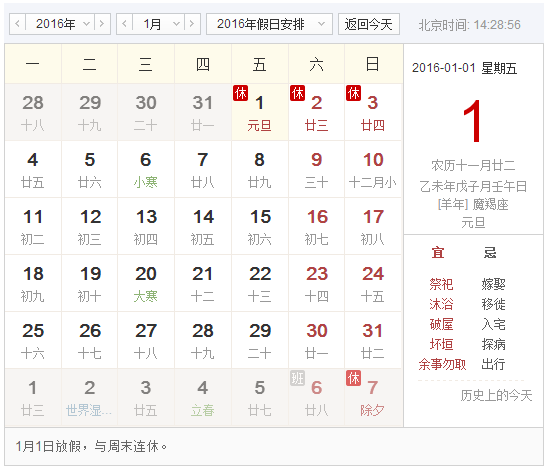The height and width of the screenshot is (473, 551).
Task: Go to next year arrow
Action: pos(102,24)
